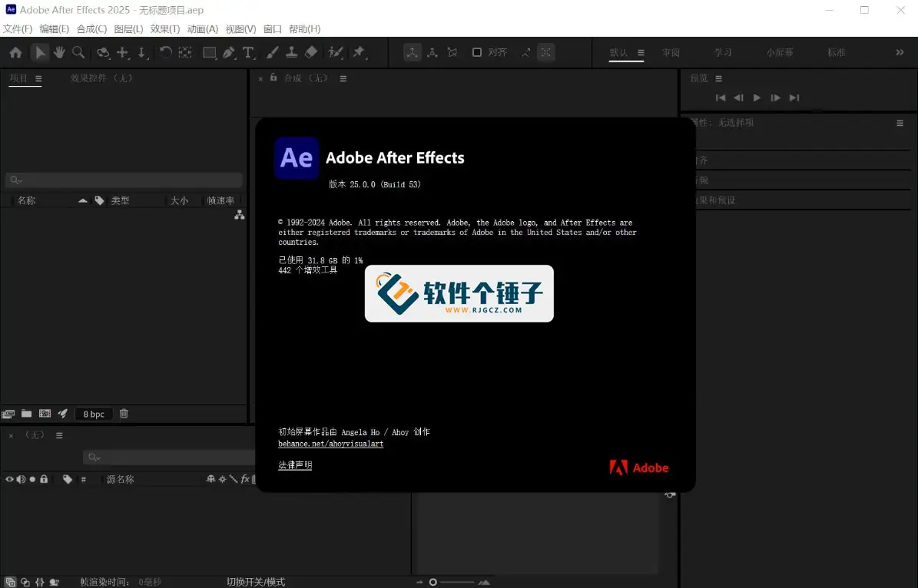Open the 合成(C) menu
The image size is (918, 588).
pyautogui.click(x=91, y=28)
